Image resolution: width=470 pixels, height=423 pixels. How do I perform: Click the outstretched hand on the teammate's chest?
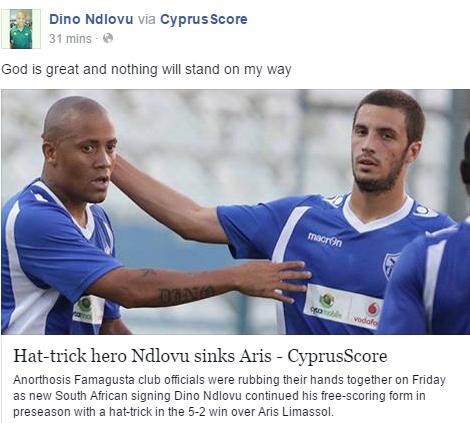click(x=273, y=279)
